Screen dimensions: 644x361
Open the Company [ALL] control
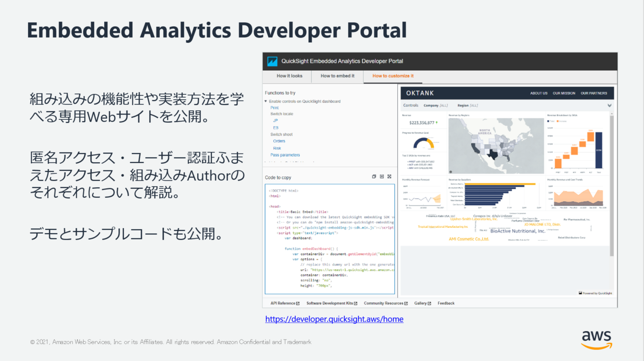point(436,106)
